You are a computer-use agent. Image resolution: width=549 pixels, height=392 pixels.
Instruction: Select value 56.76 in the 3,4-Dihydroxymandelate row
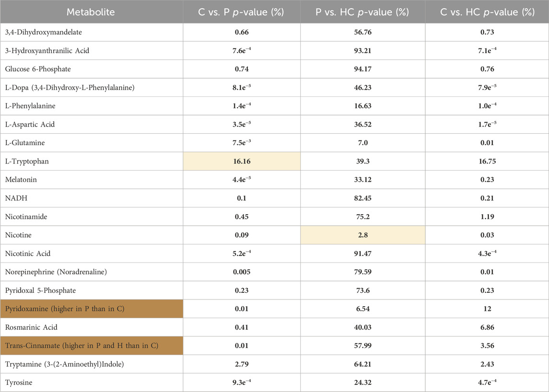363,32
